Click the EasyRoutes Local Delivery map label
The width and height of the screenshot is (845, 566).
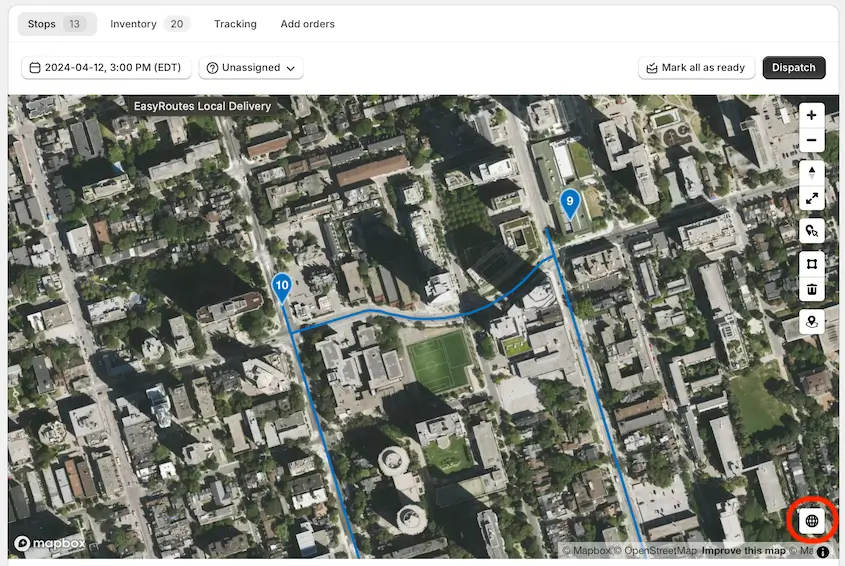coord(202,106)
